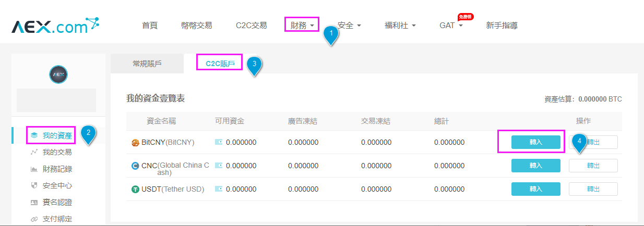The image size is (644, 226).
Task: Expand the 安全 dropdown menu
Action: 349,25
